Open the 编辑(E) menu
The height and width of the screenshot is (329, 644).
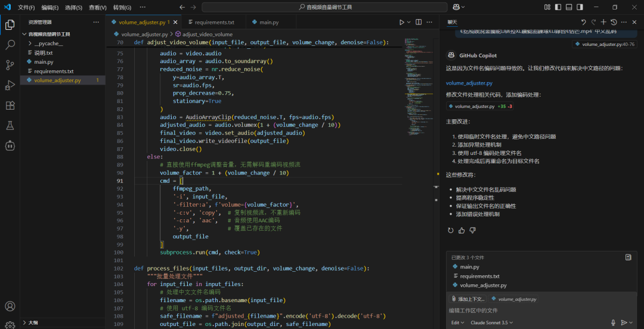[x=49, y=7]
